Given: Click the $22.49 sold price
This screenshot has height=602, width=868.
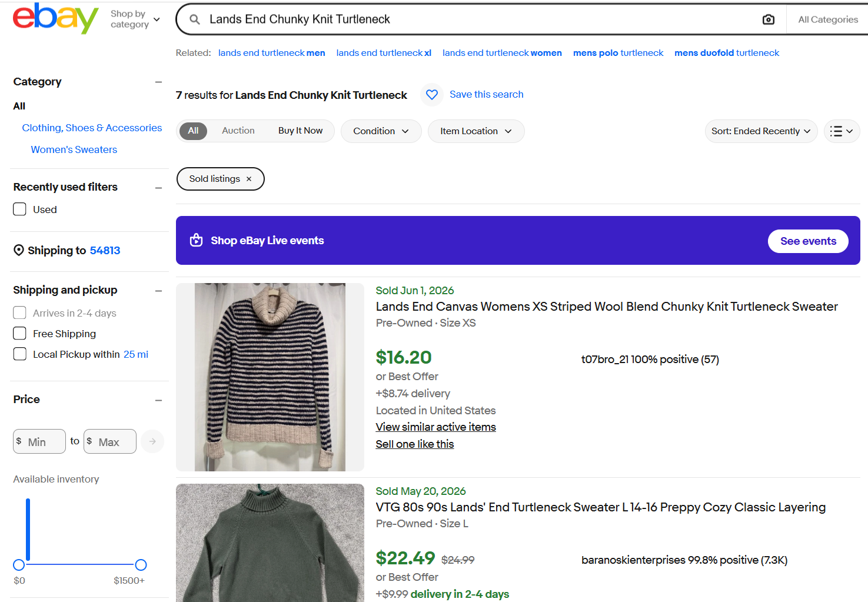Looking at the screenshot, I should [405, 558].
